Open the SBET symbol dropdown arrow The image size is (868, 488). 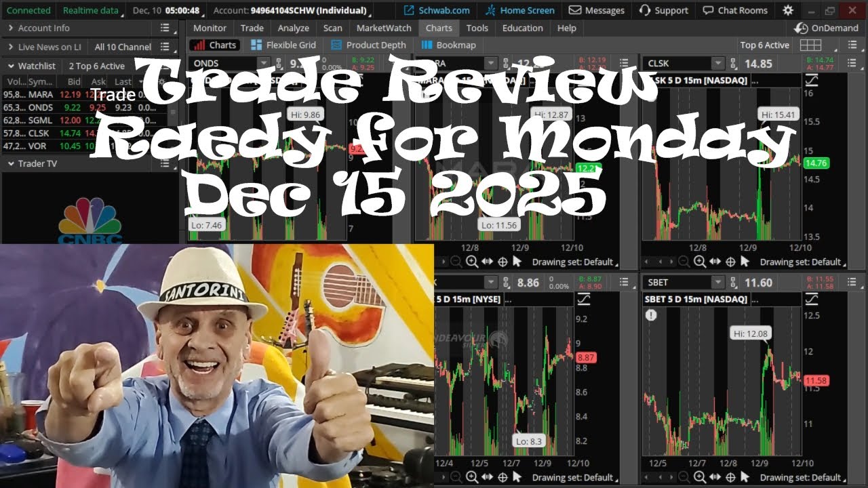[718, 282]
